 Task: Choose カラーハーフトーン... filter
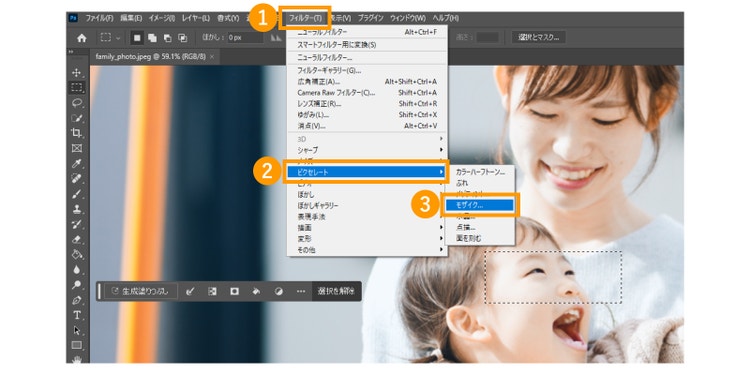[x=479, y=171]
